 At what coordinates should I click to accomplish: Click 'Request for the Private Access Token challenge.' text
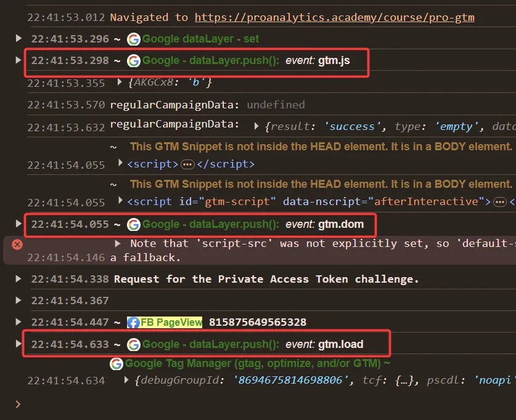[x=266, y=279]
